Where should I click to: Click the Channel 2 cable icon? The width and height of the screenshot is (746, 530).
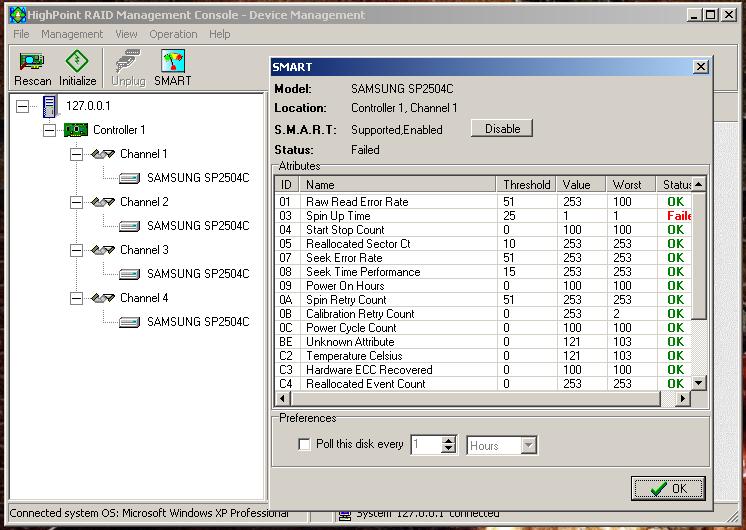tap(103, 202)
